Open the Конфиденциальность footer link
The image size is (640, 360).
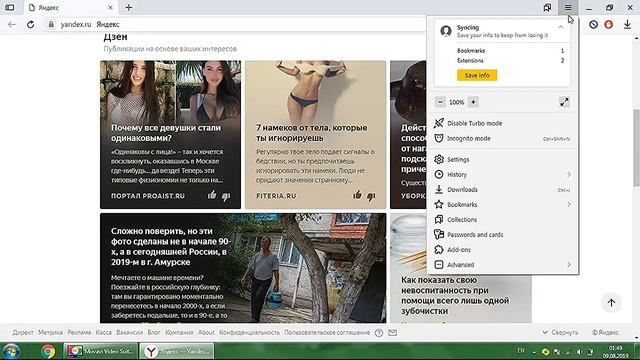tap(249, 333)
